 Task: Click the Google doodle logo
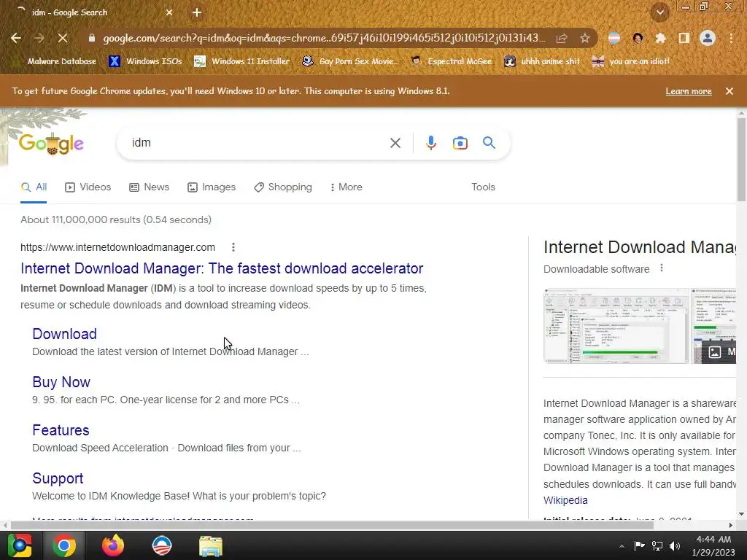click(x=51, y=144)
